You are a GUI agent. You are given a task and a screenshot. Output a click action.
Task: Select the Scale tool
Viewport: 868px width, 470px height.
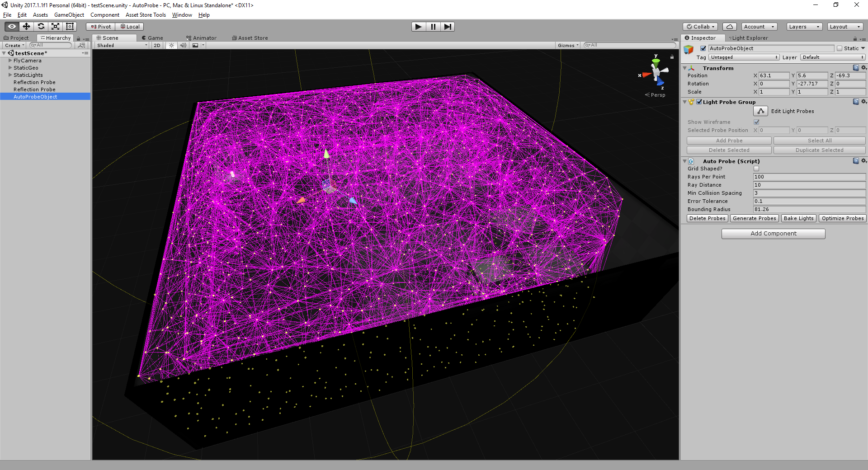tap(55, 26)
